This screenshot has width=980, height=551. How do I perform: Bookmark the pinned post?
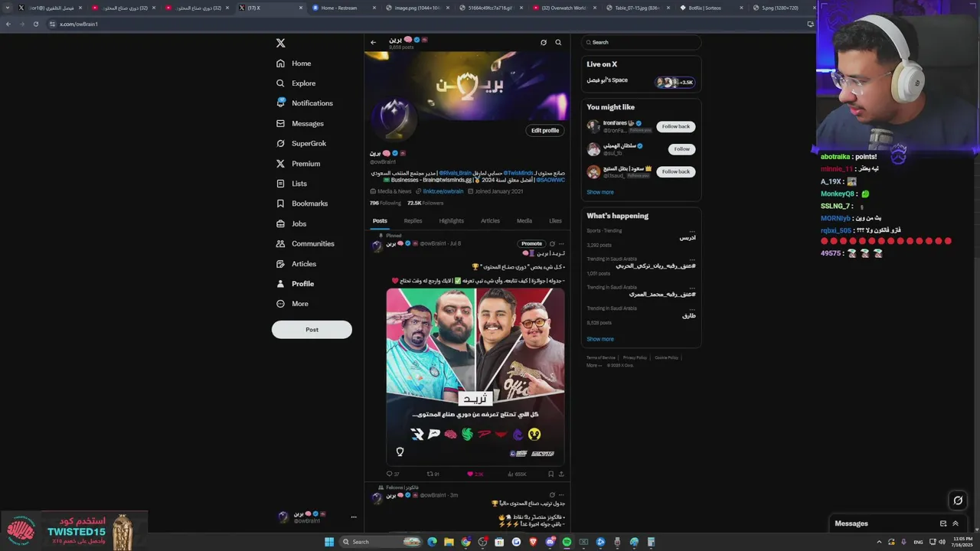[550, 474]
